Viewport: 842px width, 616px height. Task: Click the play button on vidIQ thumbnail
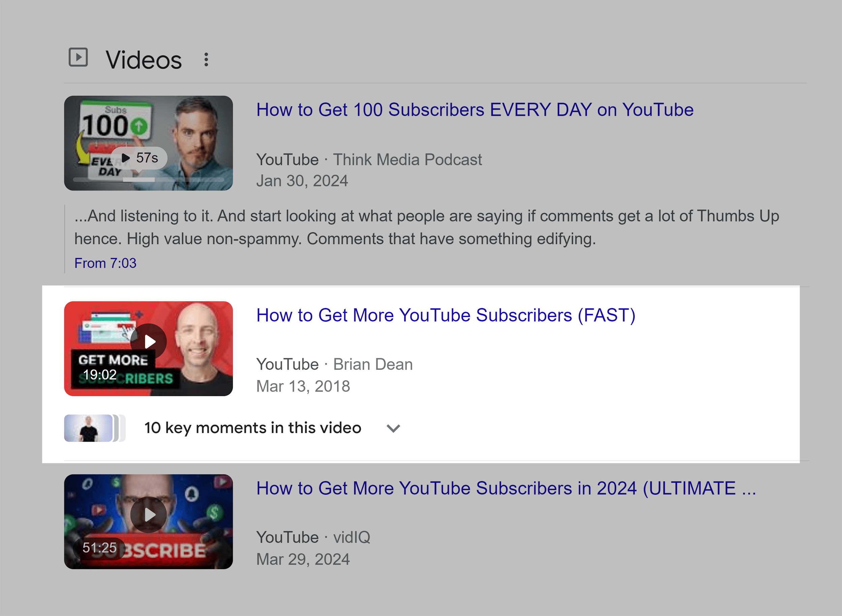coord(149,515)
